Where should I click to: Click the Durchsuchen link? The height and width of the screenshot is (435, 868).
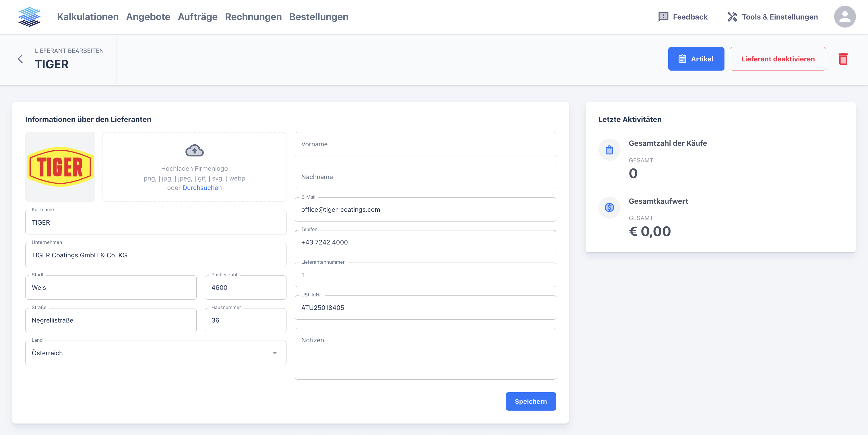click(202, 188)
